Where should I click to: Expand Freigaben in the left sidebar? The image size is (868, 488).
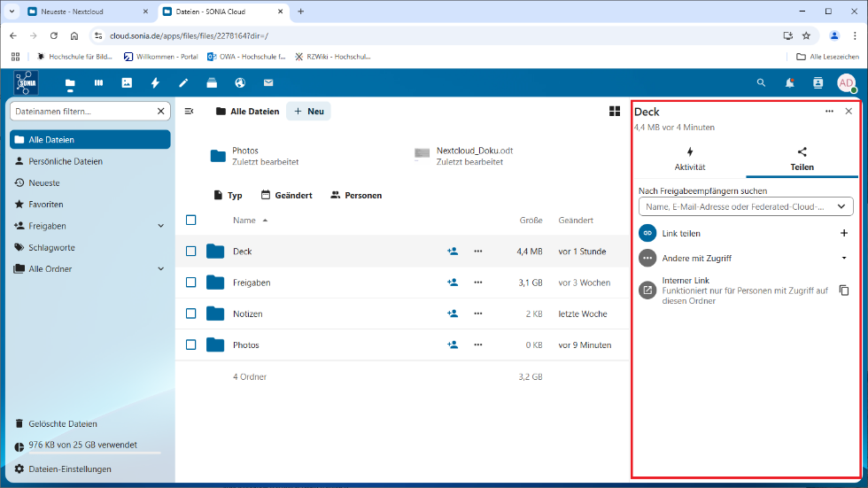point(160,226)
